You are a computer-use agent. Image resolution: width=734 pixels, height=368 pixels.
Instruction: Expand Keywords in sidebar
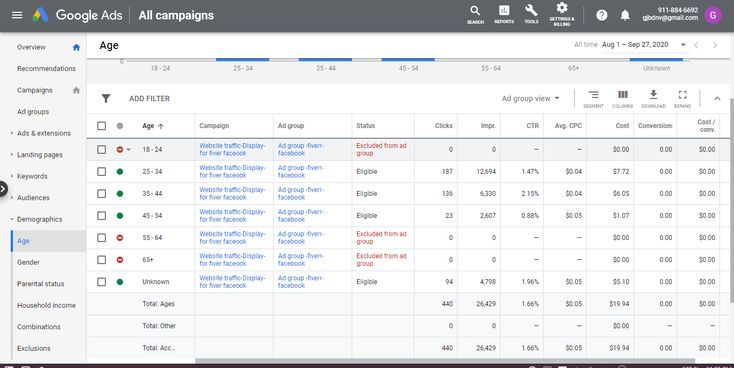[x=12, y=176]
